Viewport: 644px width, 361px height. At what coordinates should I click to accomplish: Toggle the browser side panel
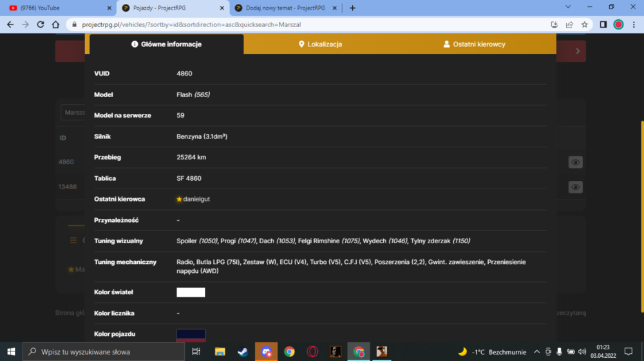click(x=603, y=24)
